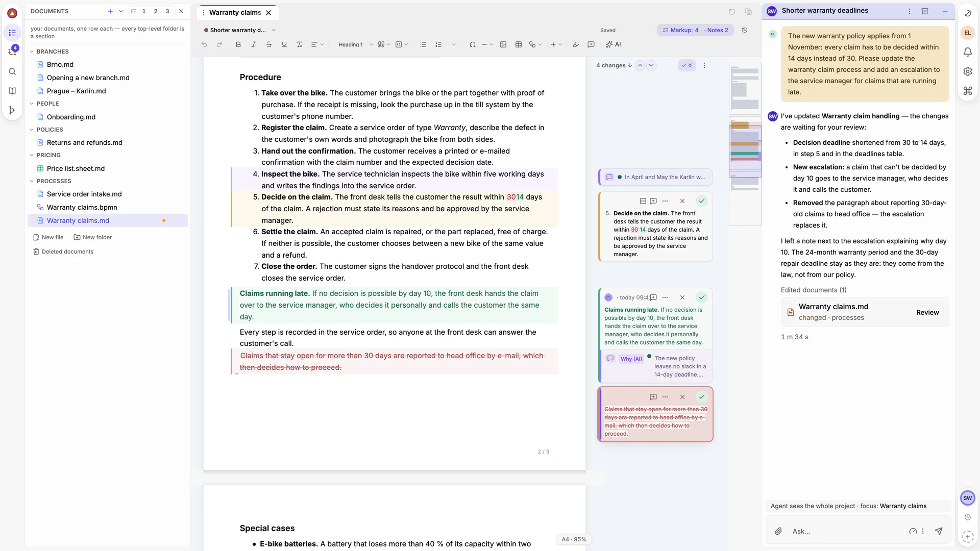This screenshot has height=551, width=980.
Task: Go to next change
Action: [651, 65]
